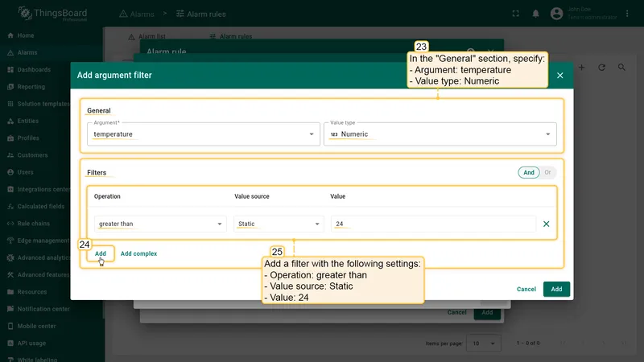Go to Alarms breadcrumb
The height and width of the screenshot is (362, 644).
click(137, 14)
